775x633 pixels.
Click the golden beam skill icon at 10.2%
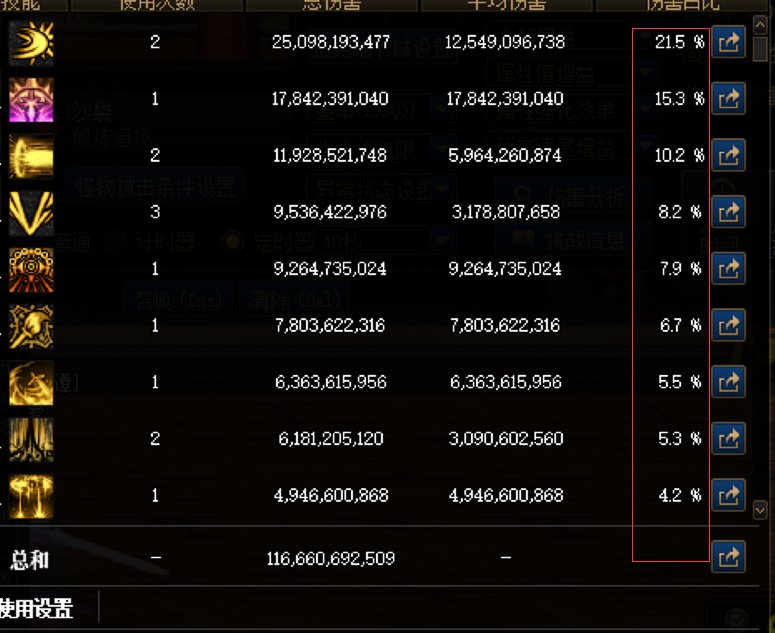point(31,157)
